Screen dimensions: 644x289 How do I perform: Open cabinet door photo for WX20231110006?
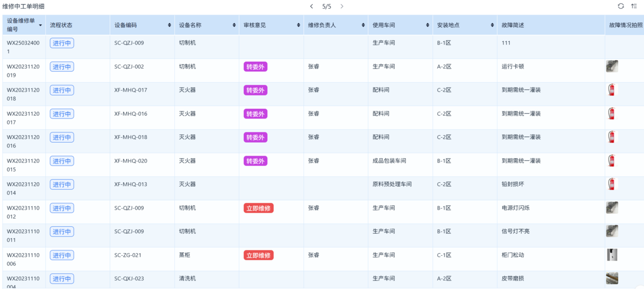tap(612, 255)
